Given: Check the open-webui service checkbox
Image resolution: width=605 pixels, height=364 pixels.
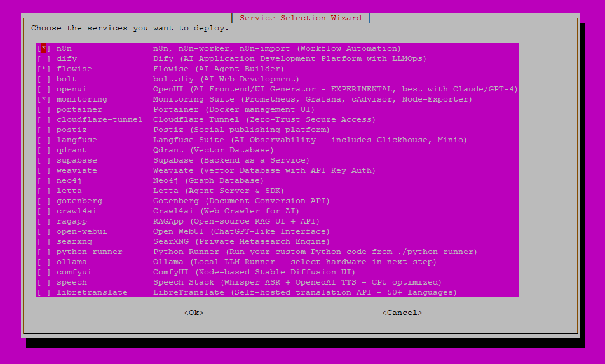Looking at the screenshot, I should [44, 231].
